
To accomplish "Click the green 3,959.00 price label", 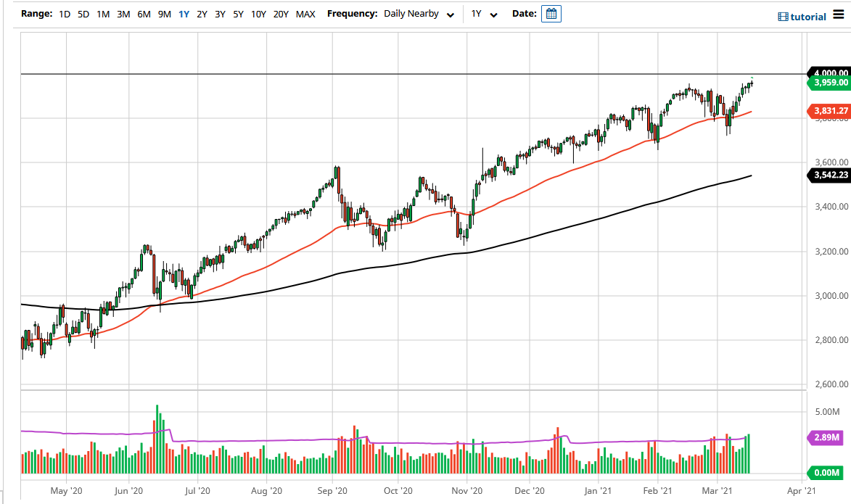I will tap(829, 83).
